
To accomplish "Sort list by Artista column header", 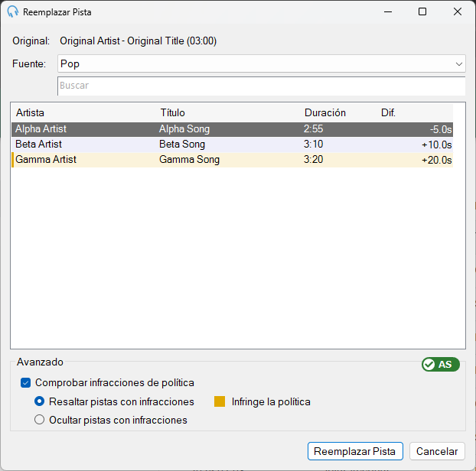I will 30,113.
